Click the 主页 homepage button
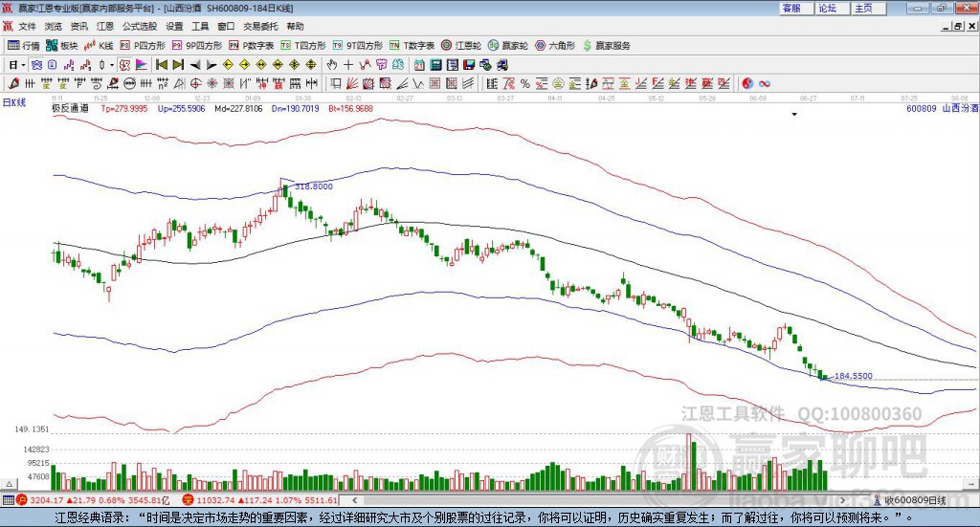Viewport: 980px width, 527px height. point(869,8)
